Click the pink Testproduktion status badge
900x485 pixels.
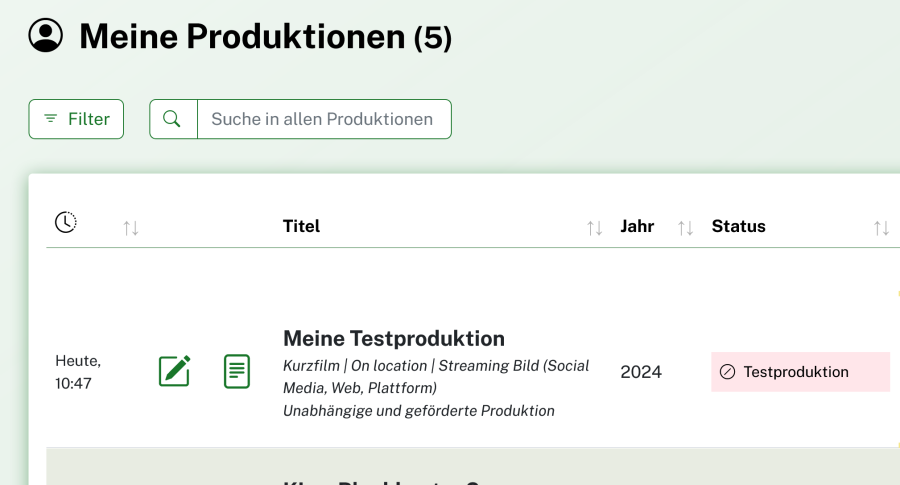tap(800, 372)
